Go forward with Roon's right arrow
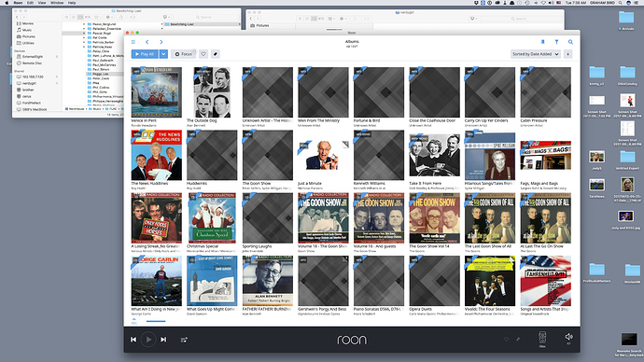 (161, 42)
